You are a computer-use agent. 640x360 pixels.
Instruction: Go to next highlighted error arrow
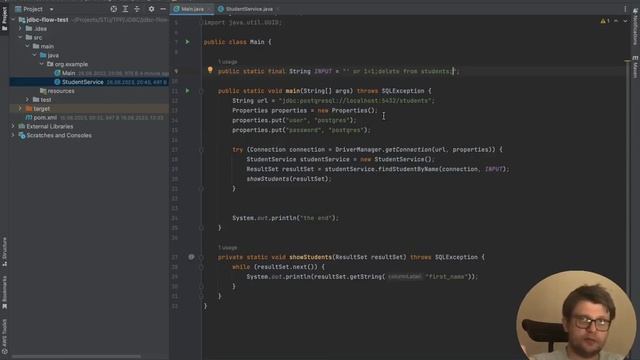click(625, 21)
